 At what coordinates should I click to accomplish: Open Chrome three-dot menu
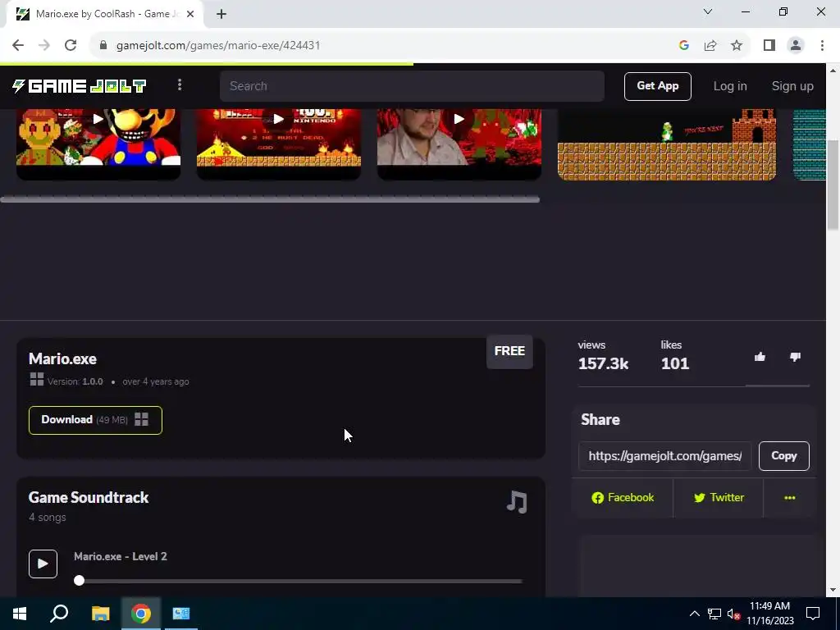coord(822,46)
